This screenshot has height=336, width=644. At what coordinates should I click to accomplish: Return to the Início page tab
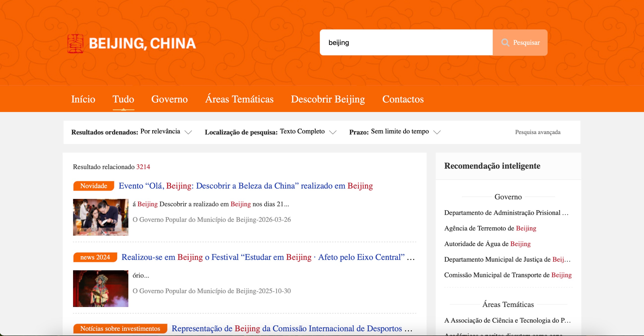(x=83, y=99)
